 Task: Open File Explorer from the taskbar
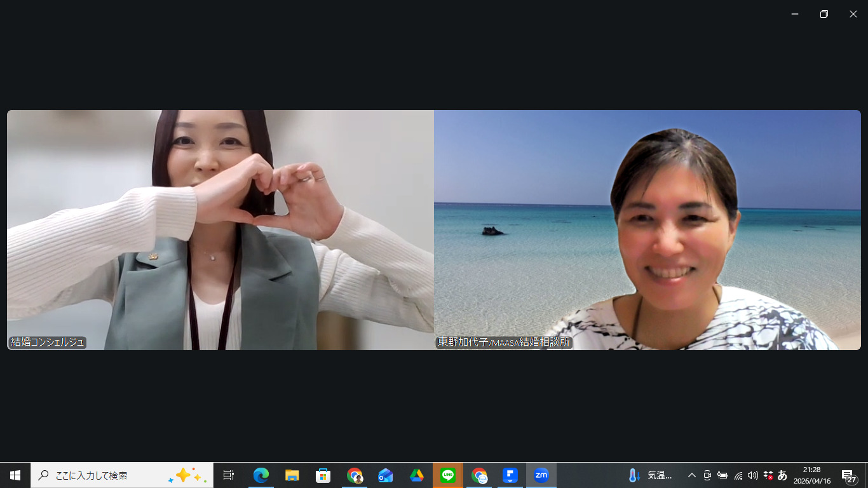coord(292,475)
